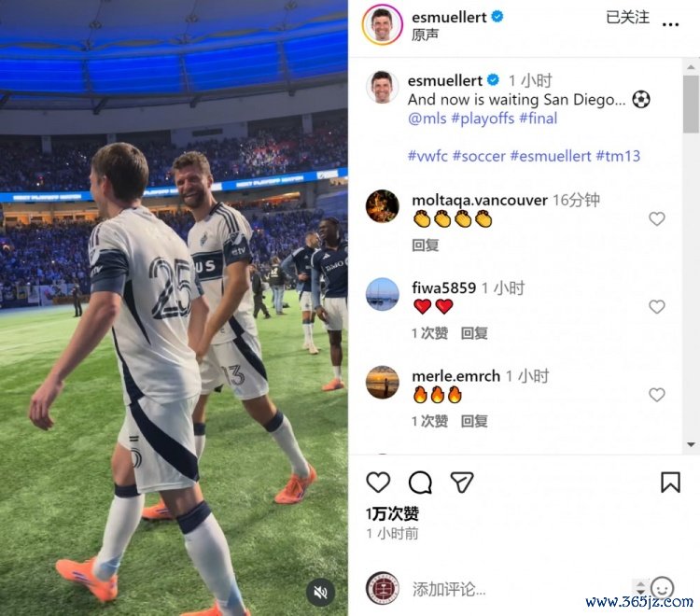Open the comment bubble icon

[x=420, y=483]
